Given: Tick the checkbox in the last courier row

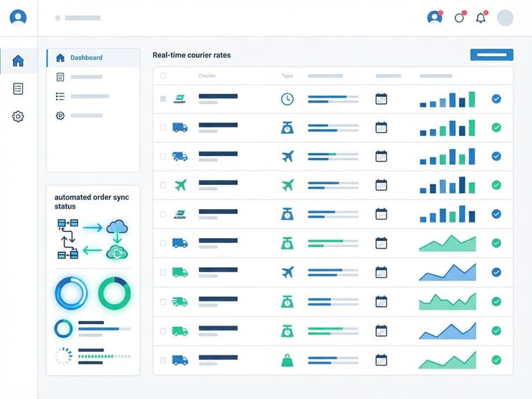Looking at the screenshot, I should (x=163, y=360).
